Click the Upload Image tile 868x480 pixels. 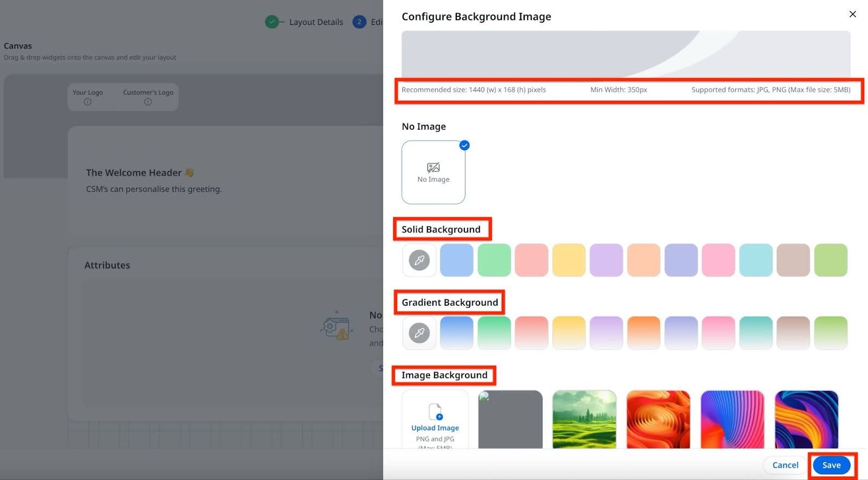pyautogui.click(x=435, y=419)
